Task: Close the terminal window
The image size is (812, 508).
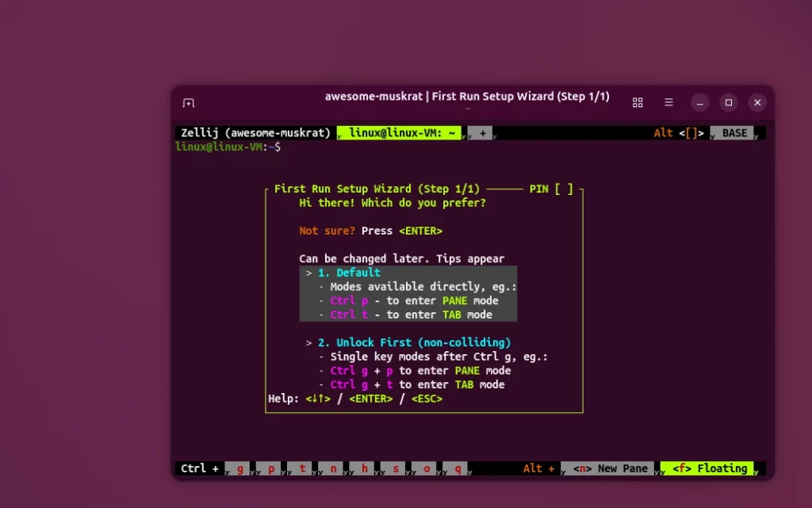Action: click(x=757, y=102)
